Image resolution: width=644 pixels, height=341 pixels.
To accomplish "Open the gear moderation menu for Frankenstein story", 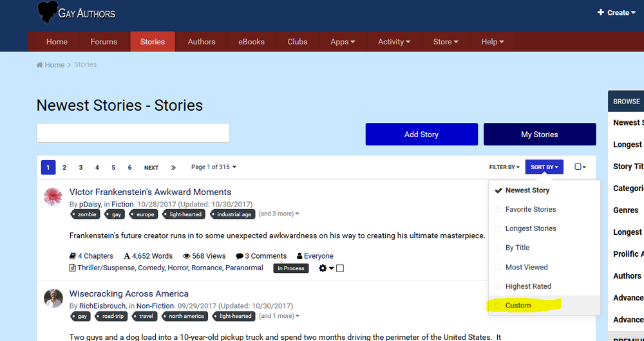I will click(326, 268).
